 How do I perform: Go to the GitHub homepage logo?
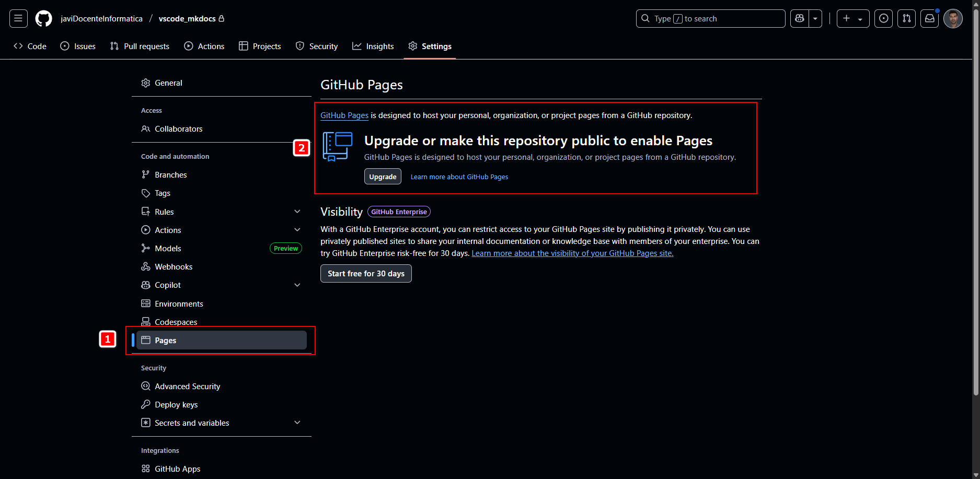pyautogui.click(x=43, y=19)
